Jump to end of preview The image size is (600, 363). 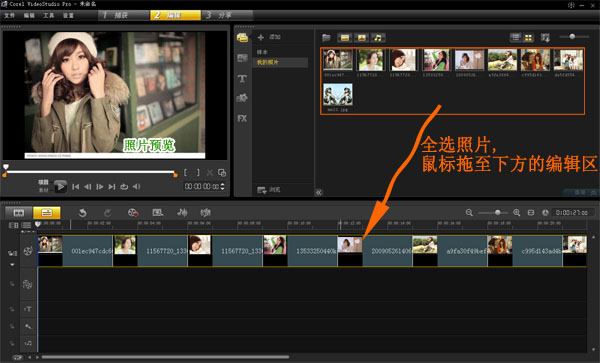(x=112, y=187)
